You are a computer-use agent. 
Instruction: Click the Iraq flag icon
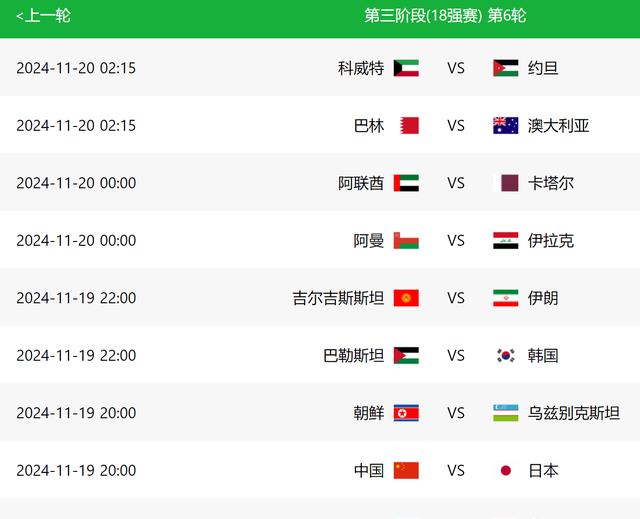pyautogui.click(x=506, y=241)
